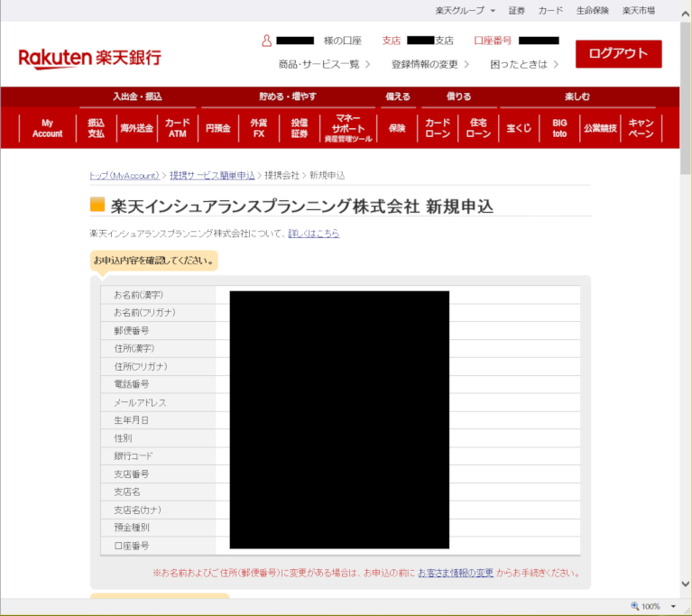Click the 電話番号 row label

tap(132, 384)
